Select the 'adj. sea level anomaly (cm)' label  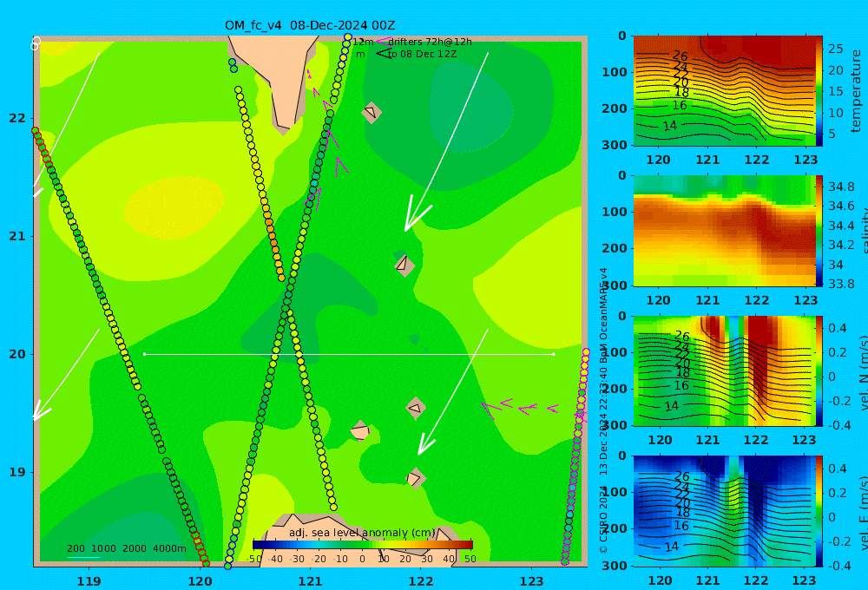pyautogui.click(x=362, y=533)
